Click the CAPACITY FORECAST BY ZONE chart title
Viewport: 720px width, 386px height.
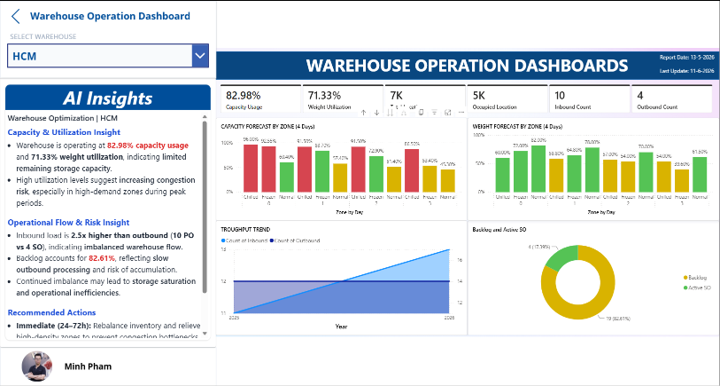268,127
